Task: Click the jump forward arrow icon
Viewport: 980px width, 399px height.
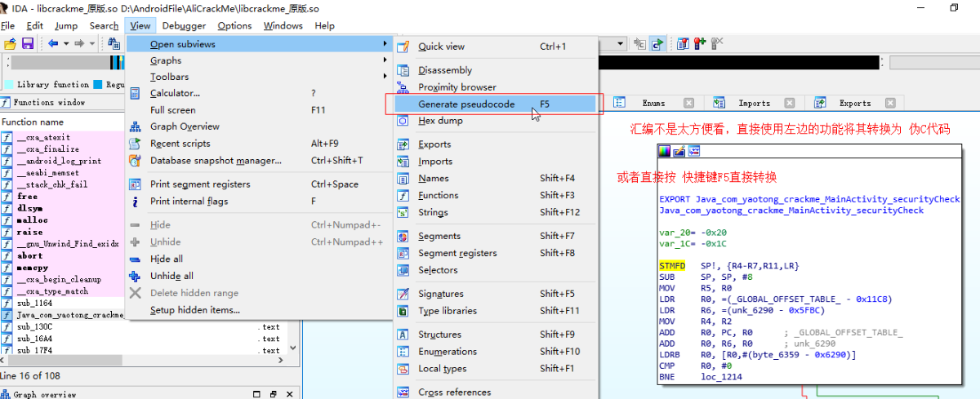Action: pos(78,43)
